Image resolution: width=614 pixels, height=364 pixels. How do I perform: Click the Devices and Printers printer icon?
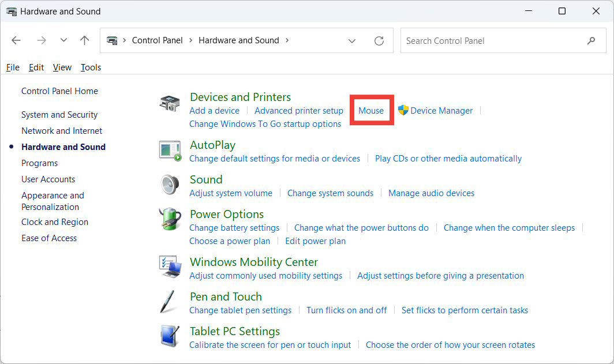tap(170, 103)
